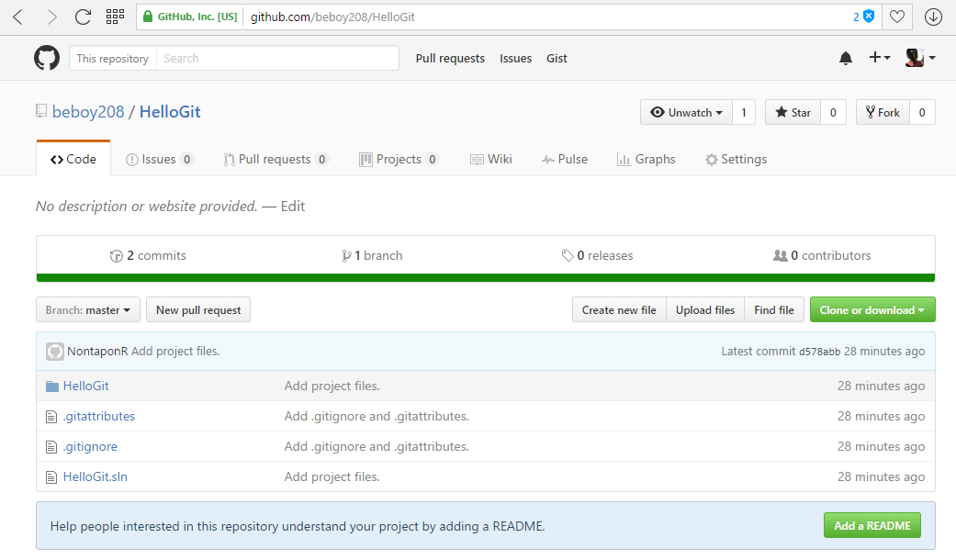
Task: Go forward in browser history
Action: (51, 17)
